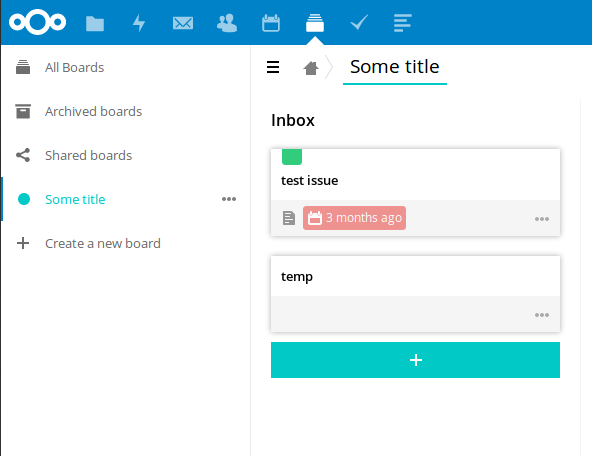Viewport: 592px width, 456px height.
Task: Open the Activity lightning icon
Action: (139, 23)
